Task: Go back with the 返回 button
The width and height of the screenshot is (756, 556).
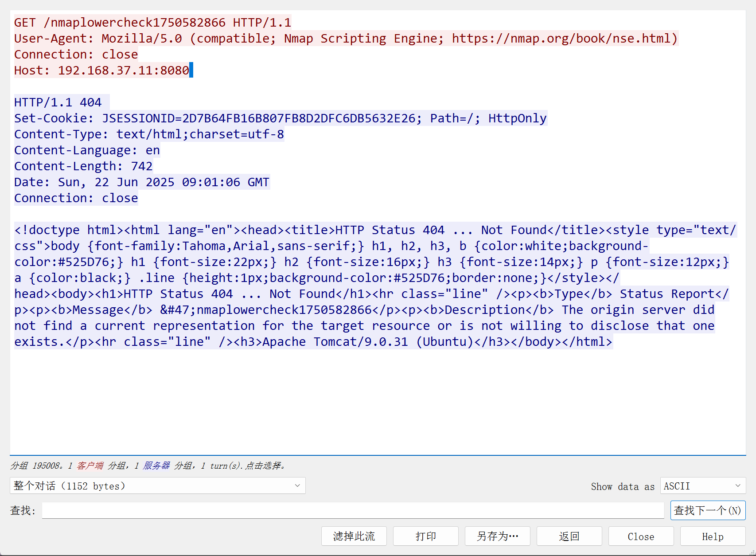Action: click(x=569, y=536)
